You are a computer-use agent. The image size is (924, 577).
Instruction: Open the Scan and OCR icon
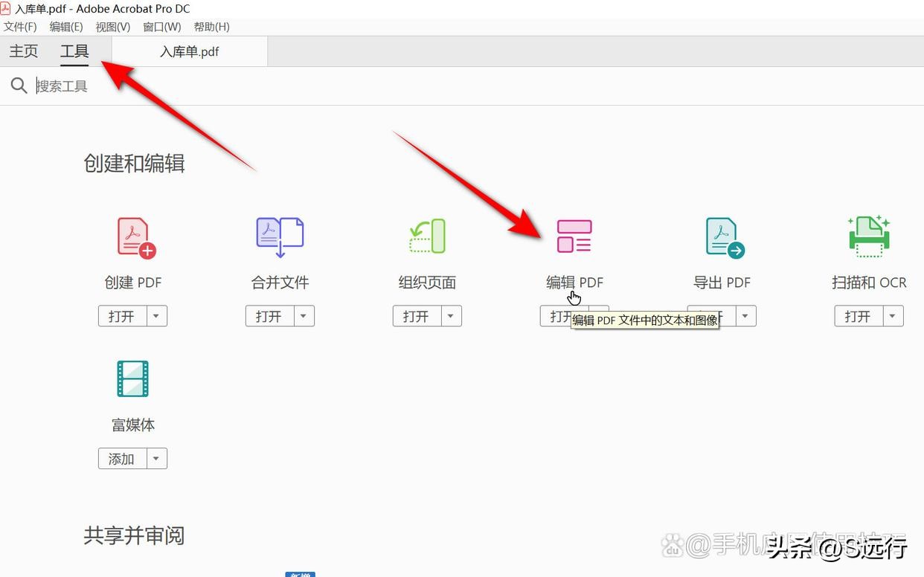[x=869, y=236]
